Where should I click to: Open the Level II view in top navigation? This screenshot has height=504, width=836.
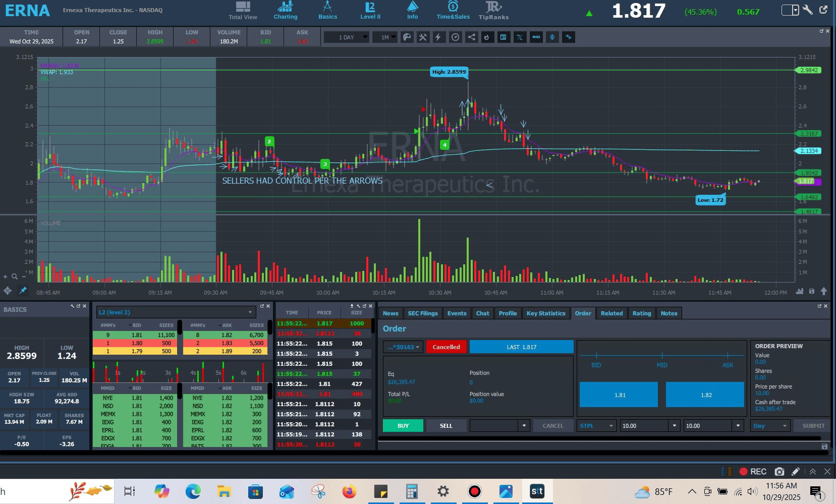(370, 11)
